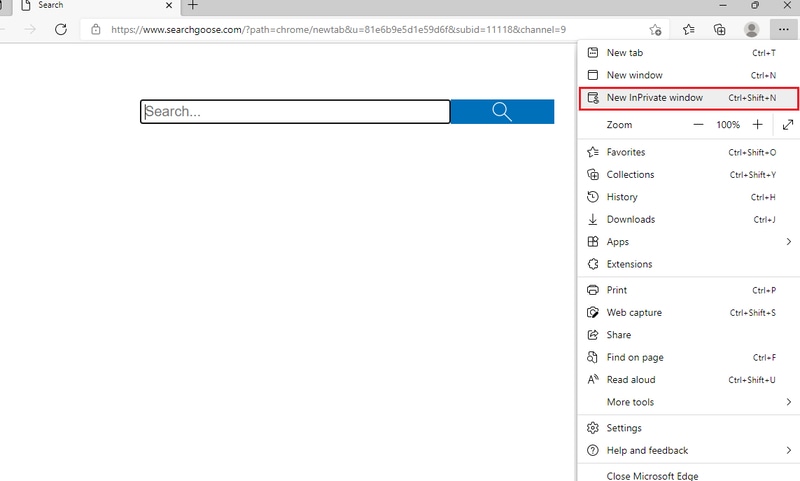This screenshot has width=800, height=481.
Task: Enter full screen via zoom arrow icon
Action: click(788, 124)
